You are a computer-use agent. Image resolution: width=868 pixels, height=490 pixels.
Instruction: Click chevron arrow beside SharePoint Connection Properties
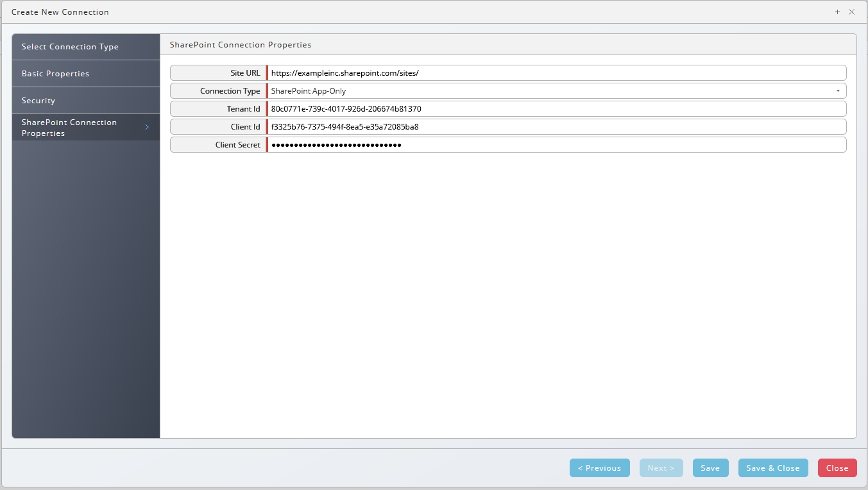pos(147,128)
